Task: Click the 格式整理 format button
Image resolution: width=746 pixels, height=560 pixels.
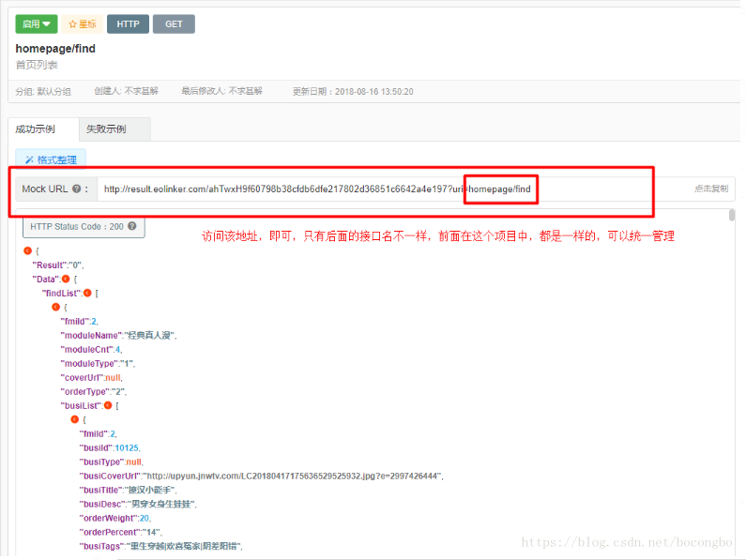Action: pos(51,159)
